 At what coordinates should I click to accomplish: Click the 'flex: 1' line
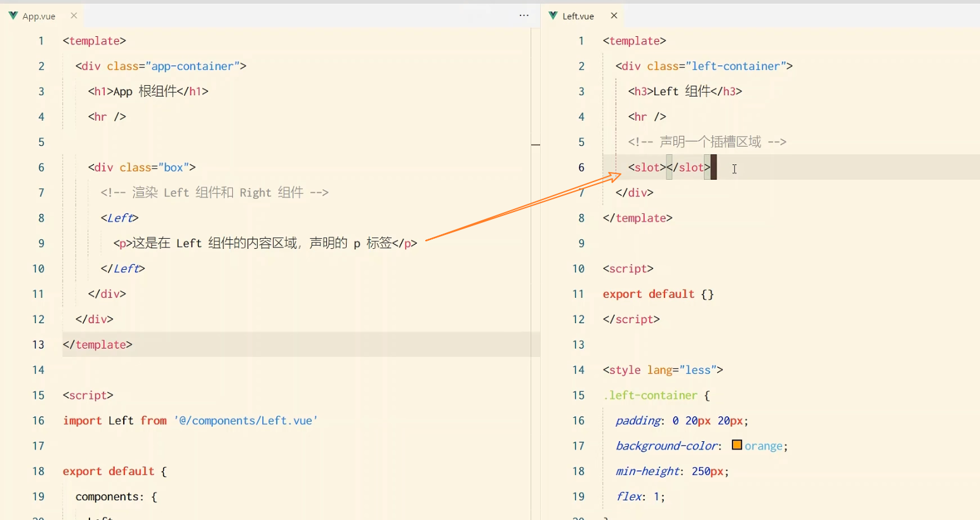click(x=640, y=497)
